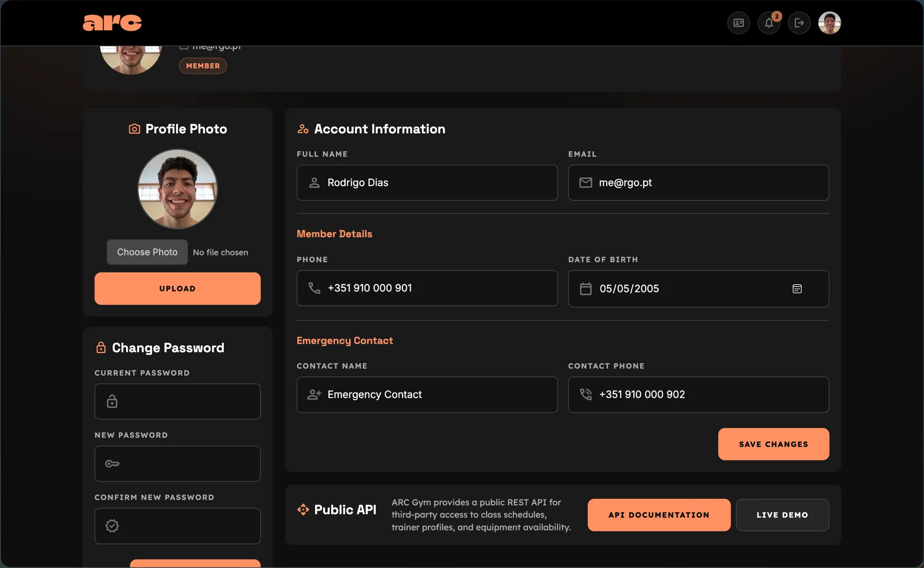Click the No file chosen text
Screen dimensions: 924x568
[221, 252]
